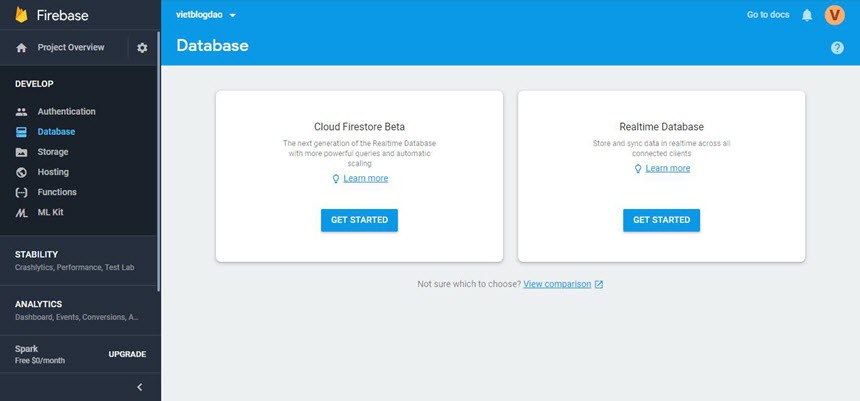
Task: Click the Hosting globe icon
Action: pos(21,172)
